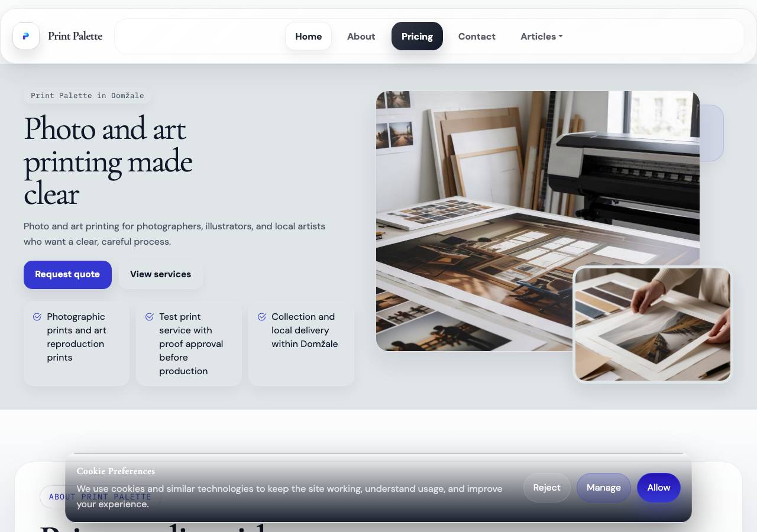Click the Print Palette logo icon
Viewport: 757px width, 532px height.
pos(26,36)
